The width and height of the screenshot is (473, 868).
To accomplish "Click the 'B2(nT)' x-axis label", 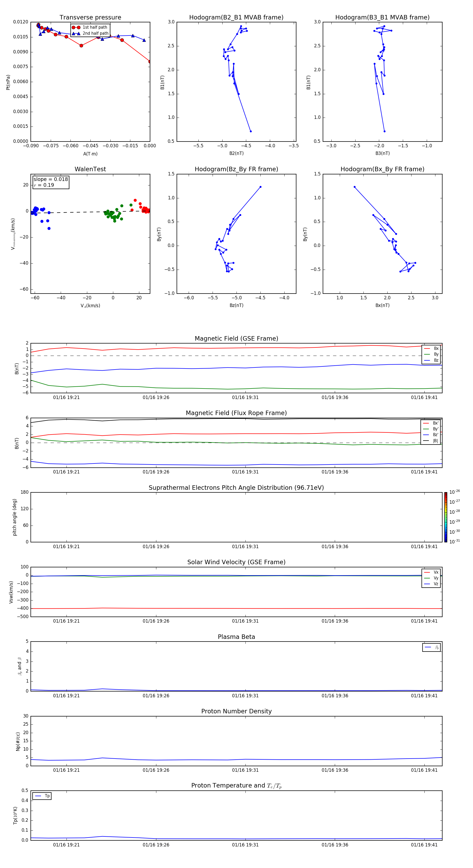I will [x=236, y=154].
